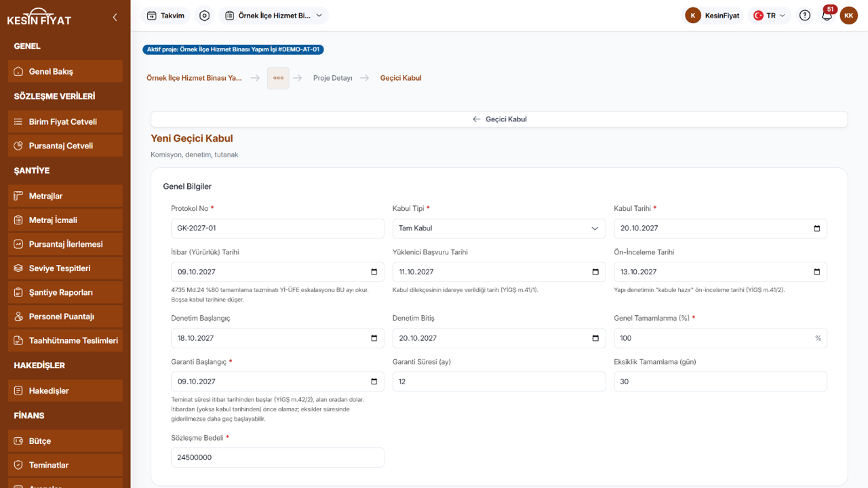Click the KK user avatar
868x488 pixels.
tap(848, 16)
